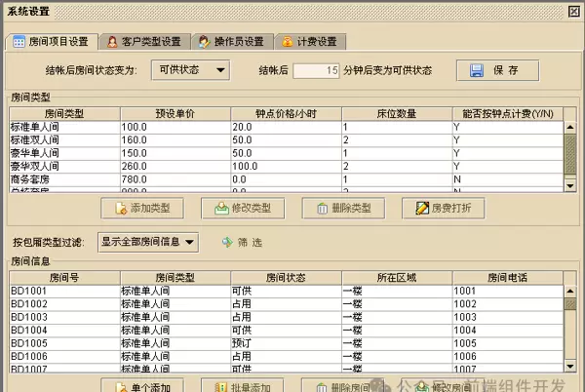Click the 预设单价 column header

tap(174, 114)
